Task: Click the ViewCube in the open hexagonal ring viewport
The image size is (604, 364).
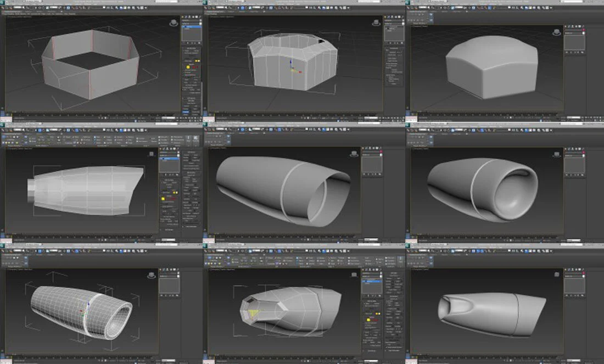Action: pyautogui.click(x=174, y=23)
